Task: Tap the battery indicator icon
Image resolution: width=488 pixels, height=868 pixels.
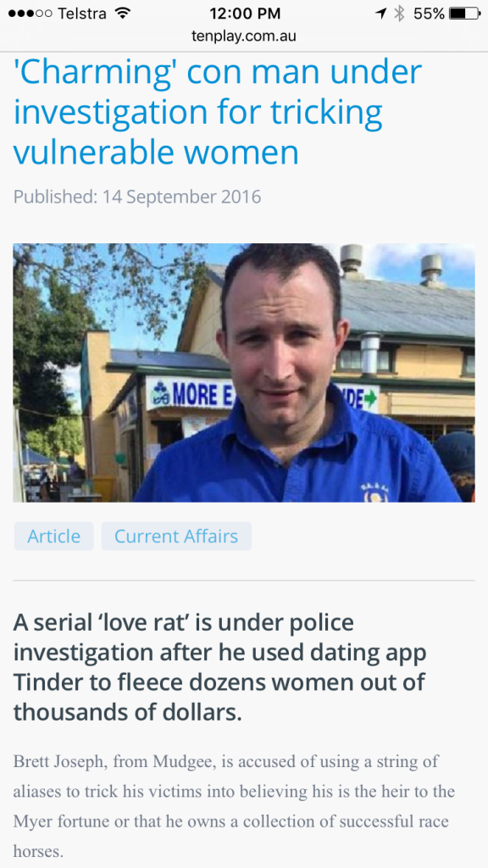Action: pyautogui.click(x=465, y=14)
